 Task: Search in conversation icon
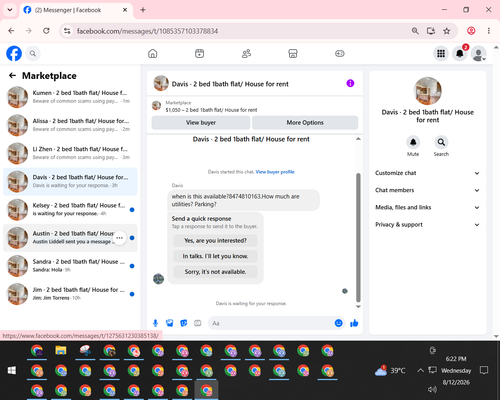(441, 142)
